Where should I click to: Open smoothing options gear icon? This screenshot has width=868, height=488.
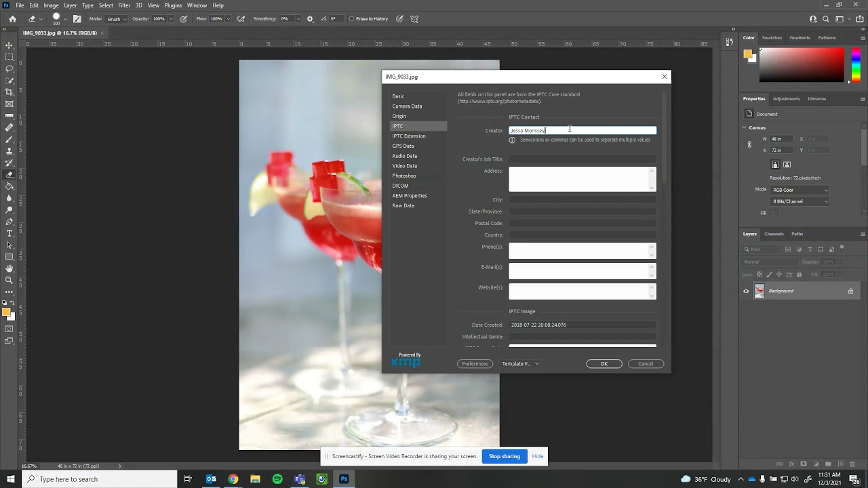click(310, 19)
